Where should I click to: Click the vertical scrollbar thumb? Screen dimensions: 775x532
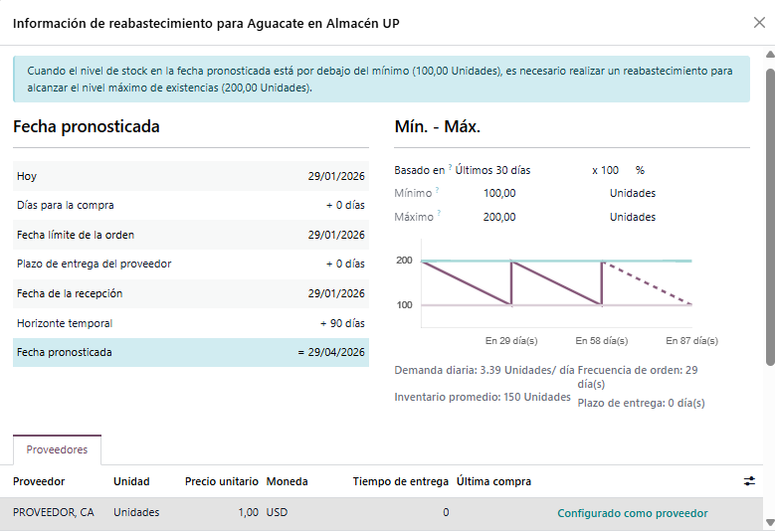point(769,214)
